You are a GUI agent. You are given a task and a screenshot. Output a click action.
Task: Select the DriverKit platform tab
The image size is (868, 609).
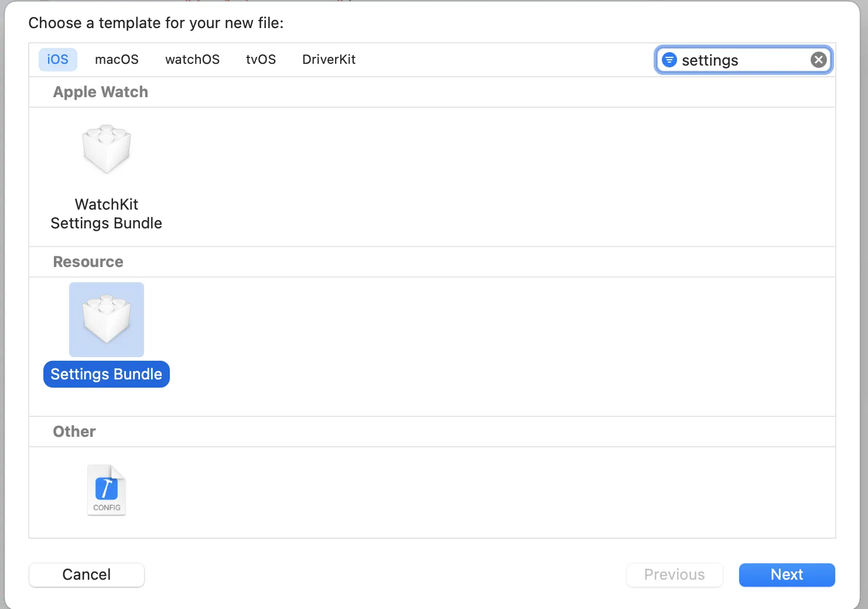pos(329,60)
